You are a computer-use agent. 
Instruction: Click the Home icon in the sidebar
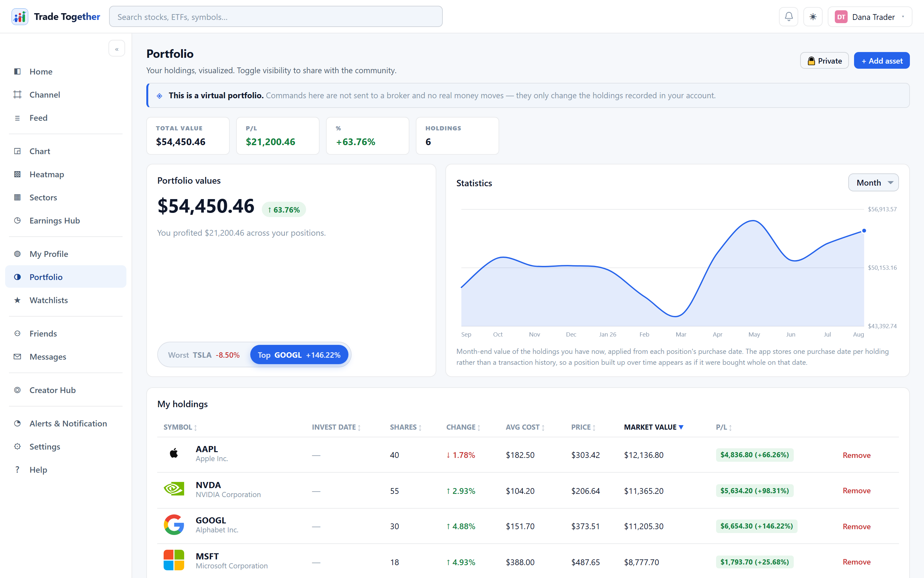(17, 72)
